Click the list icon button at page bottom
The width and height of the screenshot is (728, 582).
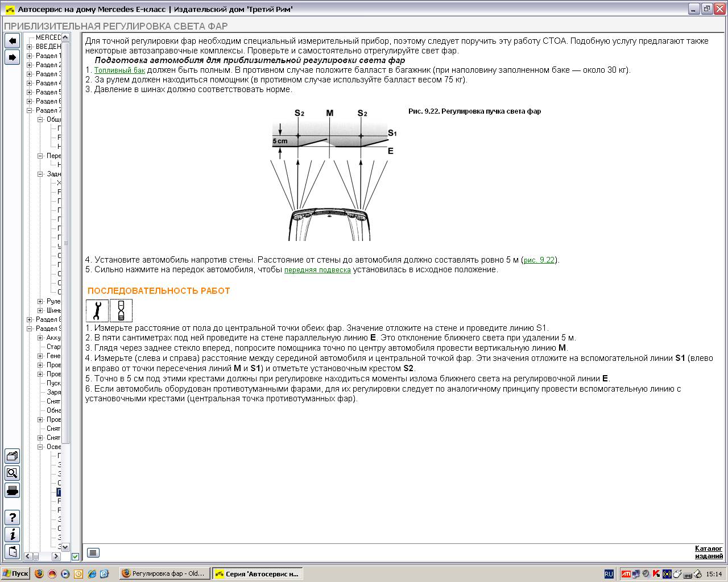tap(93, 552)
